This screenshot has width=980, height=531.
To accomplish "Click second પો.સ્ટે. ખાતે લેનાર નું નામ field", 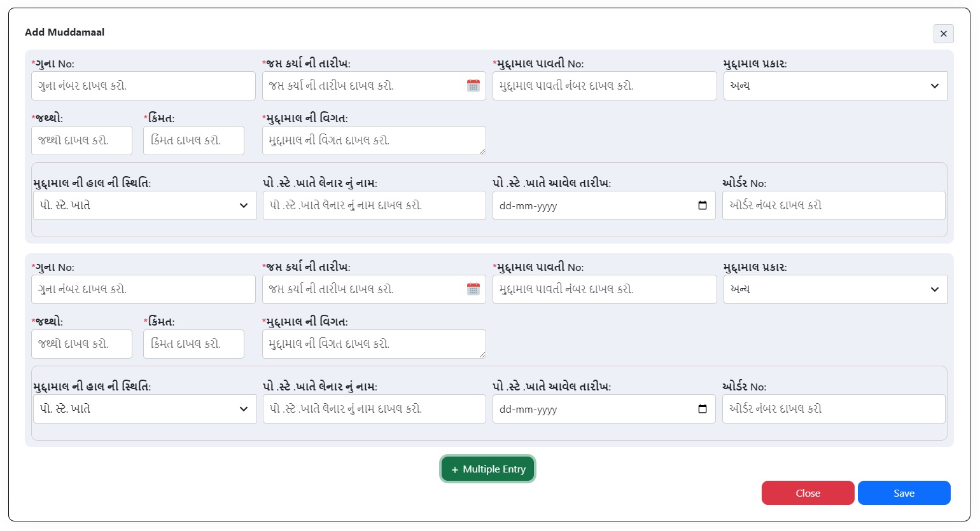I will tap(374, 409).
